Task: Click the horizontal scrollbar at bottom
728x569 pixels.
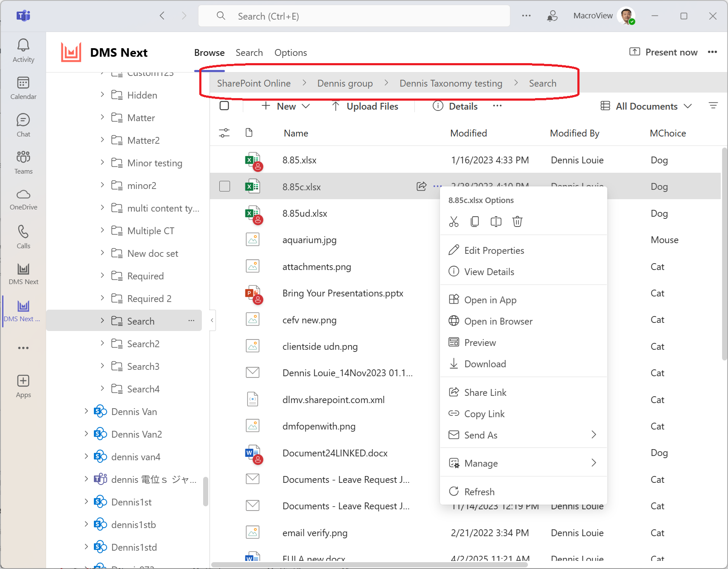Action: click(x=370, y=565)
